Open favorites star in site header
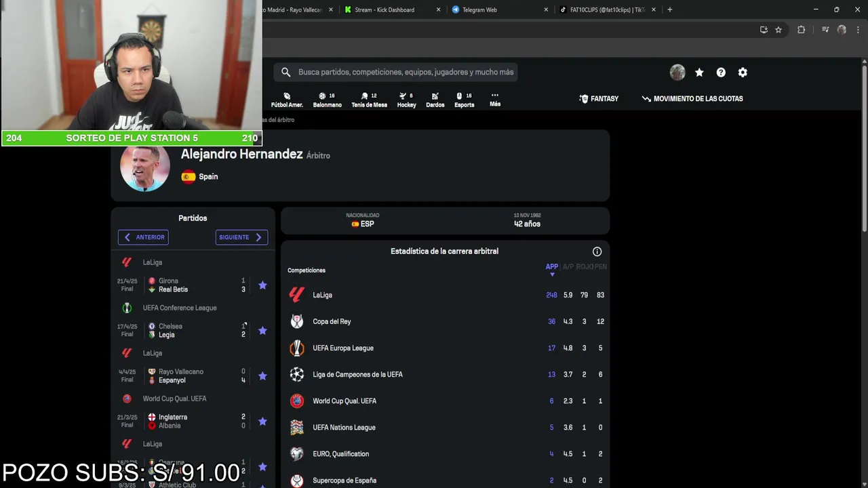Viewport: 868px width, 488px height. click(x=699, y=73)
